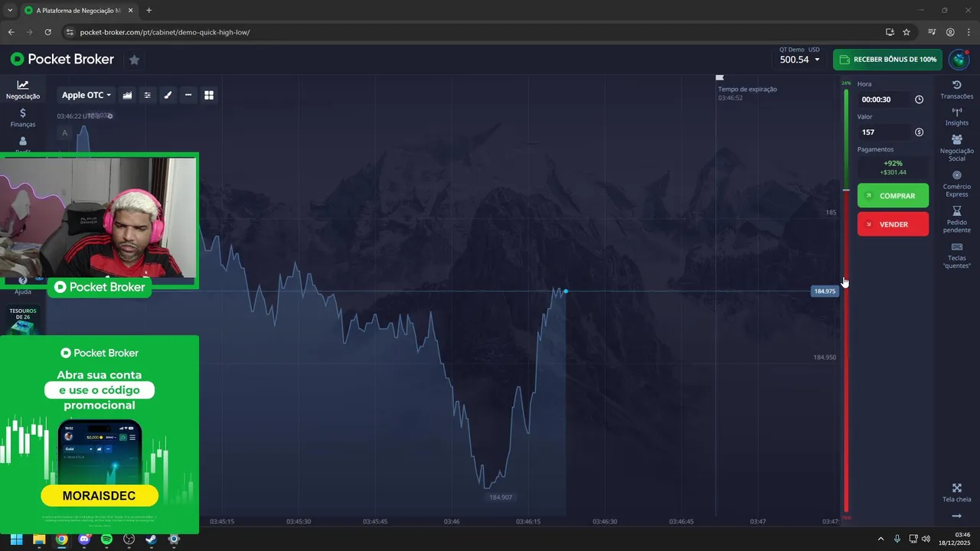Click the MORAISDEC promo code button
The height and width of the screenshot is (551, 980).
(x=100, y=496)
